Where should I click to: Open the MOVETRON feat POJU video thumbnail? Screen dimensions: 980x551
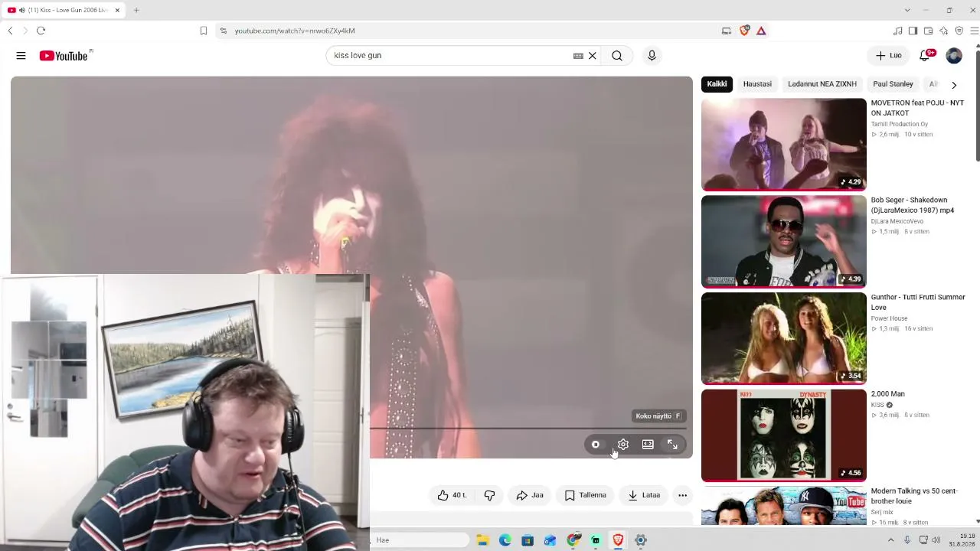tap(784, 145)
